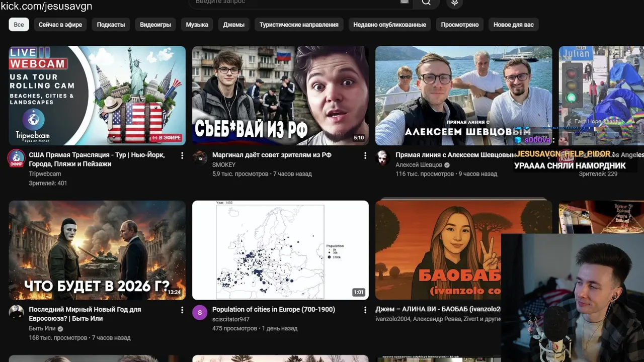Open more options for 'США Прямая Трансляция' video
The height and width of the screenshot is (362, 644).
pyautogui.click(x=182, y=156)
